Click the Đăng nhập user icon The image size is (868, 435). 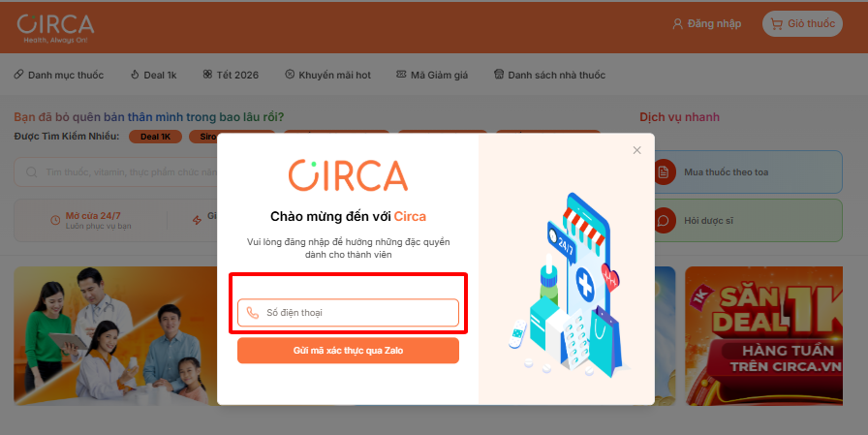click(x=677, y=24)
